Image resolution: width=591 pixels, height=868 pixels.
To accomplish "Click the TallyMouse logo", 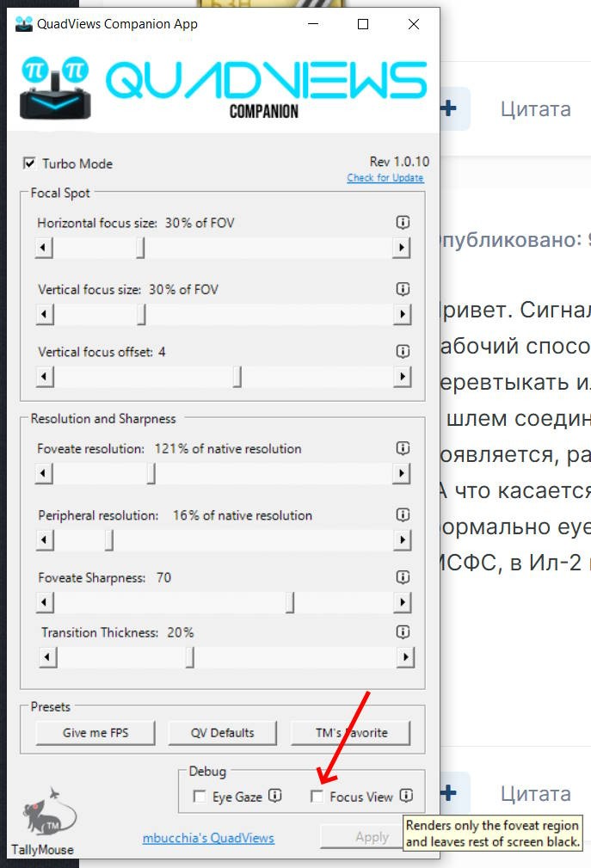I will pos(49,812).
